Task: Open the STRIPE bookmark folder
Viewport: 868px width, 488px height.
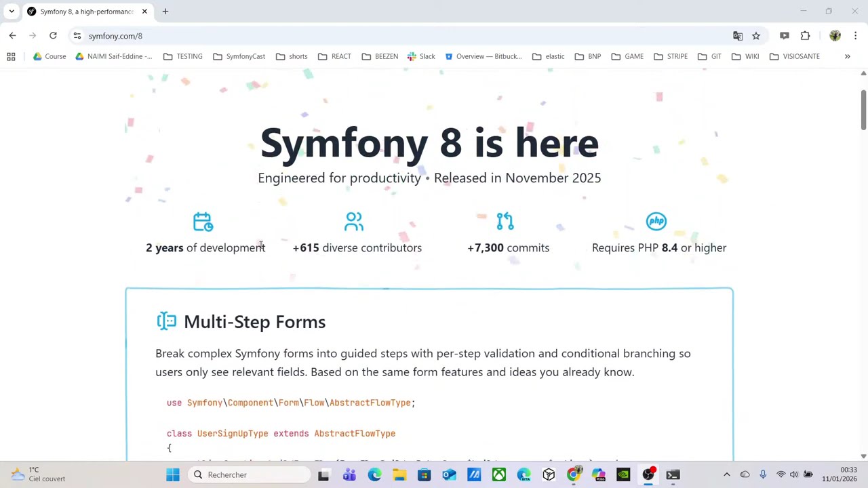Action: [x=671, y=56]
